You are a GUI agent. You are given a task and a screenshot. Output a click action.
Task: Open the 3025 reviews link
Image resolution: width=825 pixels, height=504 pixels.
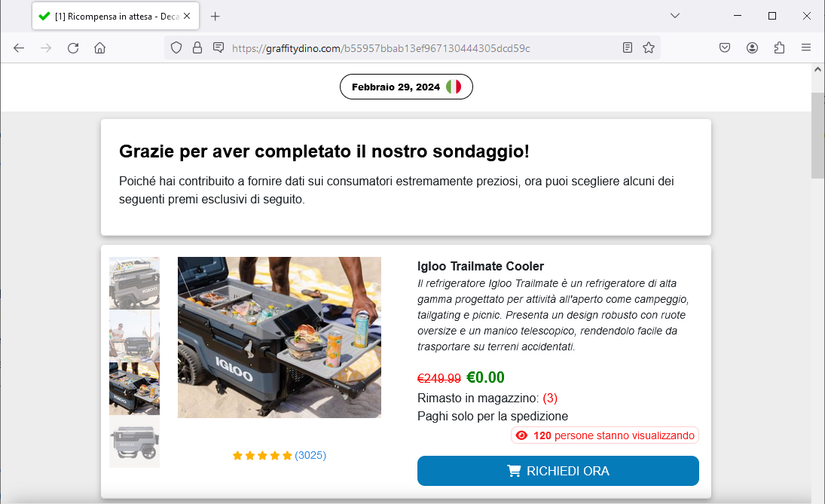[310, 456]
